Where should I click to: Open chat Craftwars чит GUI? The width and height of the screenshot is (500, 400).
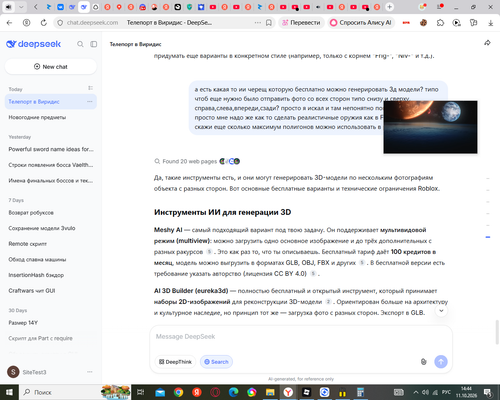click(x=51, y=291)
